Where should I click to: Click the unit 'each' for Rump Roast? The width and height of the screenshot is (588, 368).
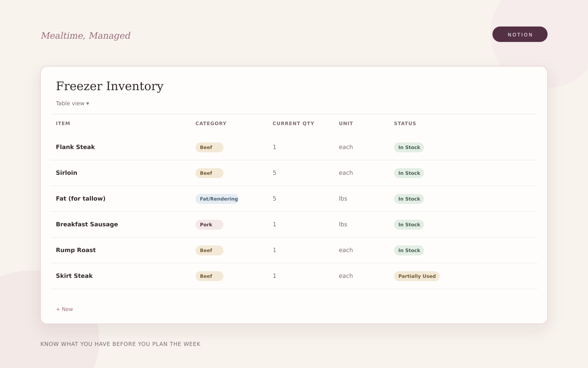click(346, 250)
